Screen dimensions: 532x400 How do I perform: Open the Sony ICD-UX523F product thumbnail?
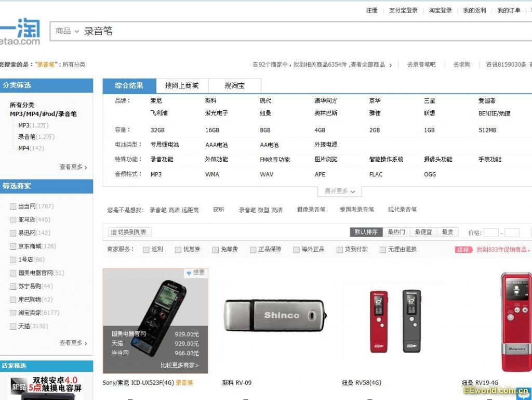coord(155,321)
